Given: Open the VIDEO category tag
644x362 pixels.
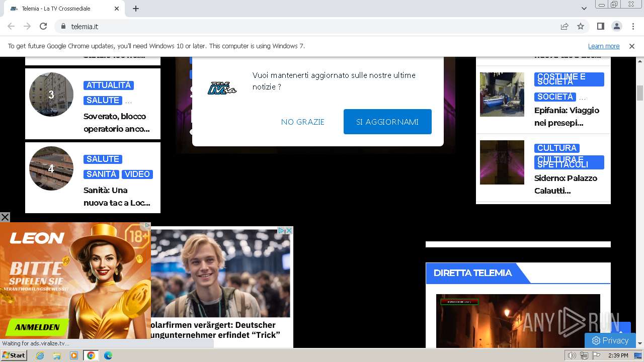Looking at the screenshot, I should pyautogui.click(x=137, y=174).
